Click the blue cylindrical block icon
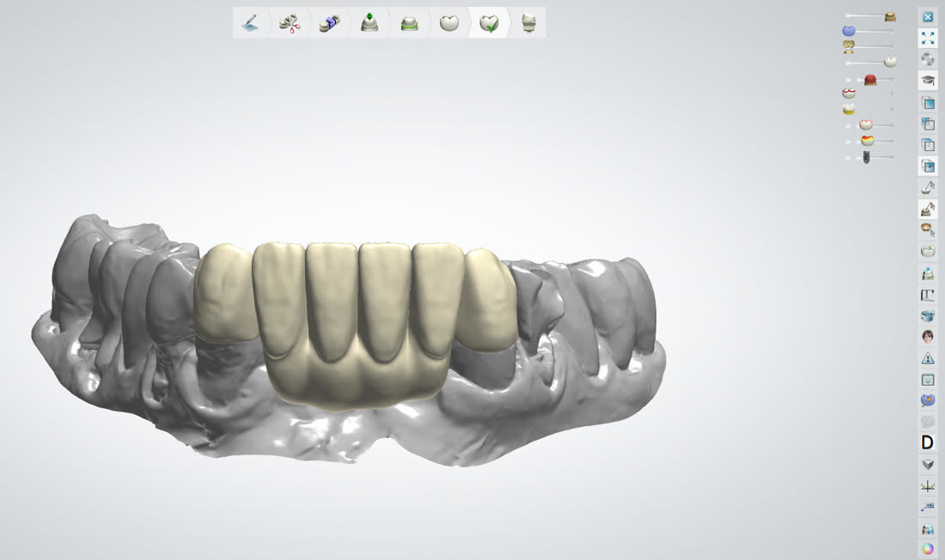Screen dimensions: 945x560 928,316
